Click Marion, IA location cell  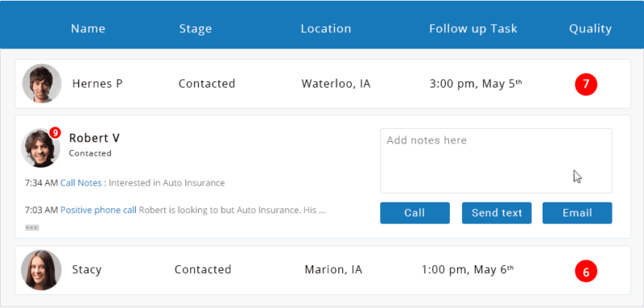[333, 270]
